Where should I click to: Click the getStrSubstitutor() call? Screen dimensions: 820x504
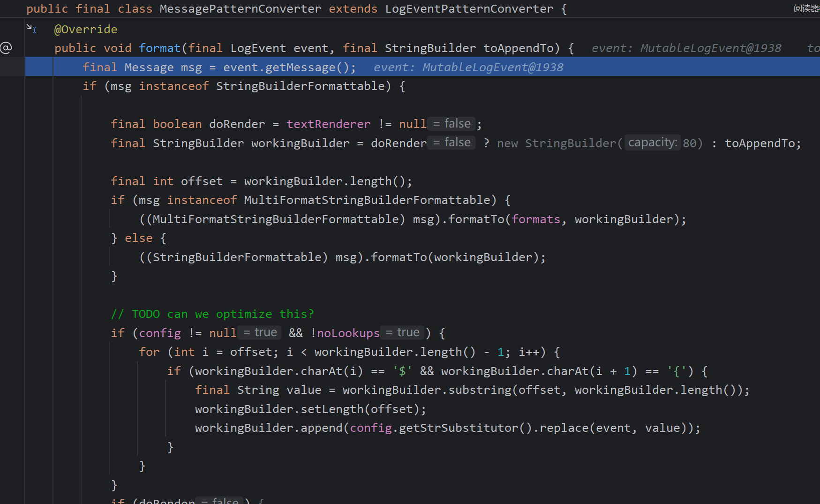(x=466, y=428)
